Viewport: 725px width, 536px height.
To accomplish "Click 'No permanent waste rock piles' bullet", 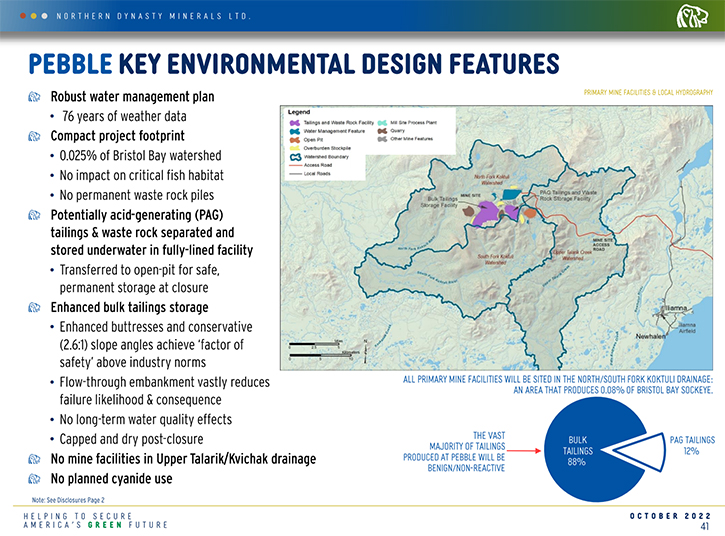I will tap(137, 195).
